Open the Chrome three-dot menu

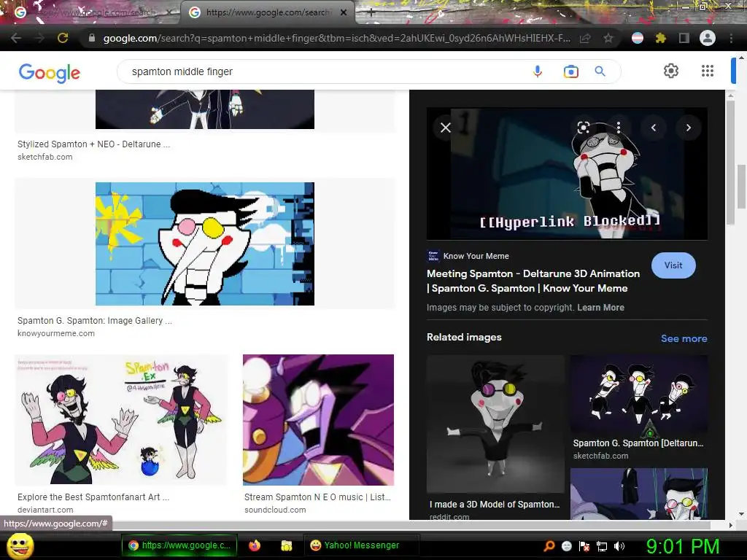tap(731, 38)
